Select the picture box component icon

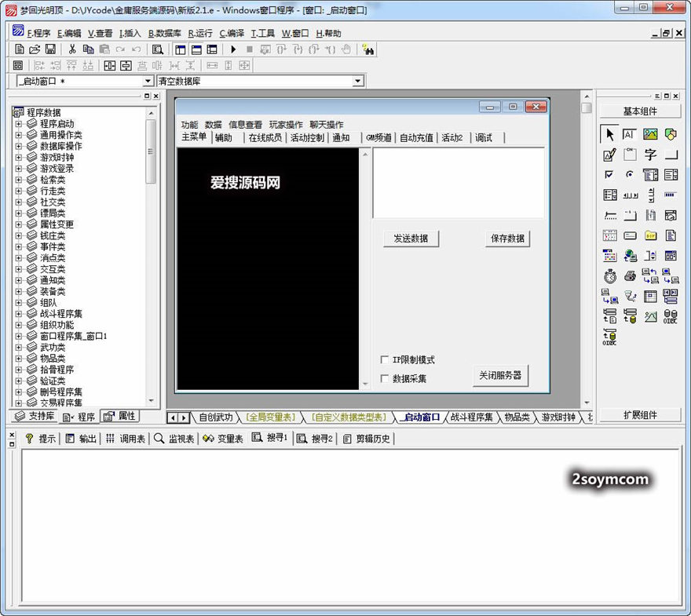point(650,134)
